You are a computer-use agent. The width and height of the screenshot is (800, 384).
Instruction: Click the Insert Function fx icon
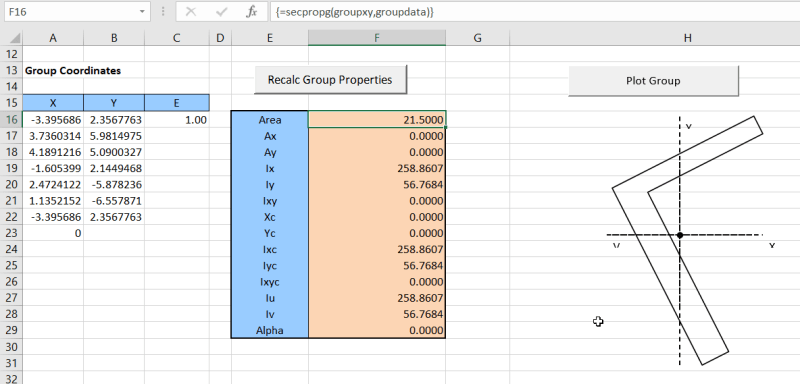pos(252,12)
